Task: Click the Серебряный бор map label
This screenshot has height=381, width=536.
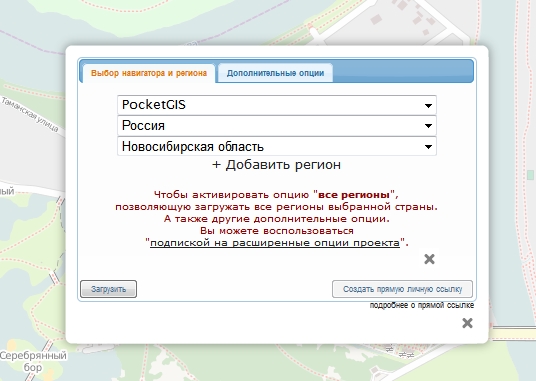Action: coord(33,362)
